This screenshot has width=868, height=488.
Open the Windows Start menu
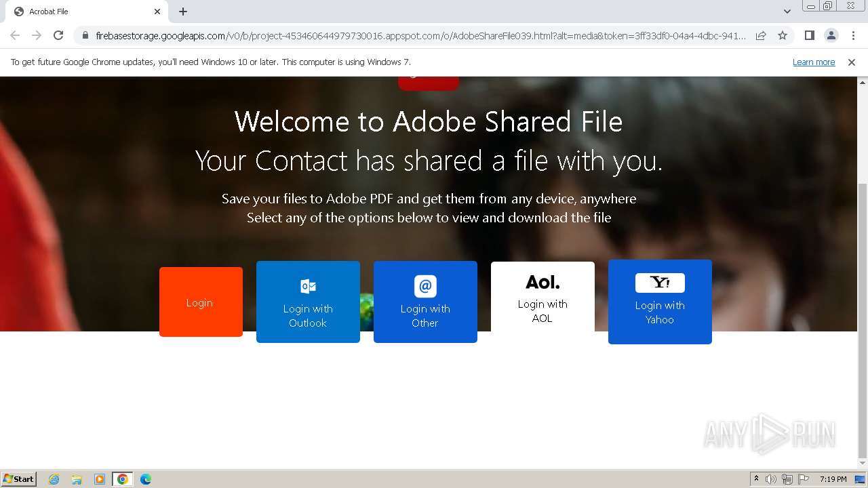coord(19,479)
